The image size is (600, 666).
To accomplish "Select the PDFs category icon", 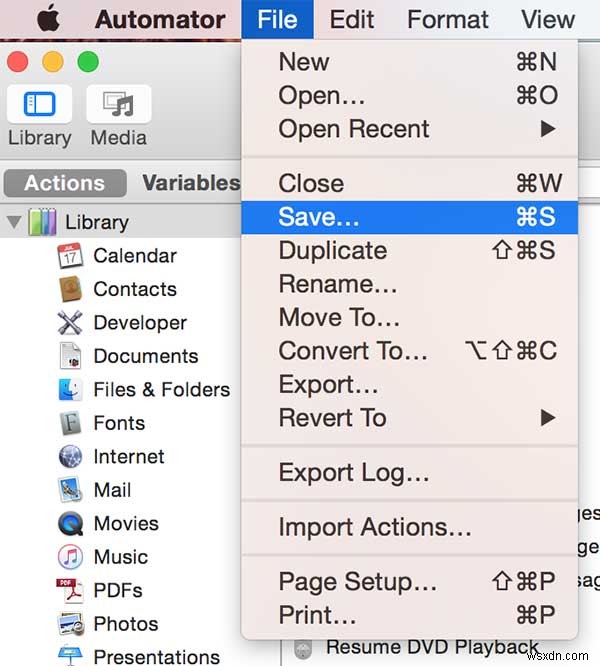I will coord(70,590).
